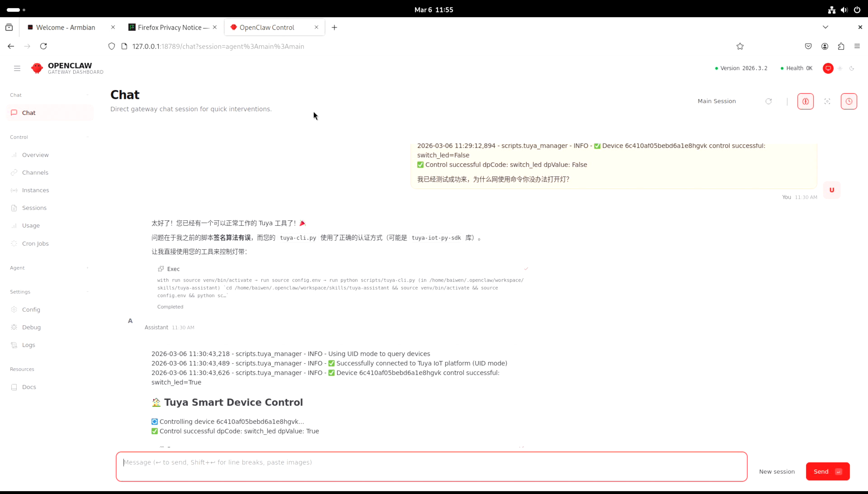Viewport: 868px width, 494px height.
Task: Click the New session button
Action: pos(777,471)
